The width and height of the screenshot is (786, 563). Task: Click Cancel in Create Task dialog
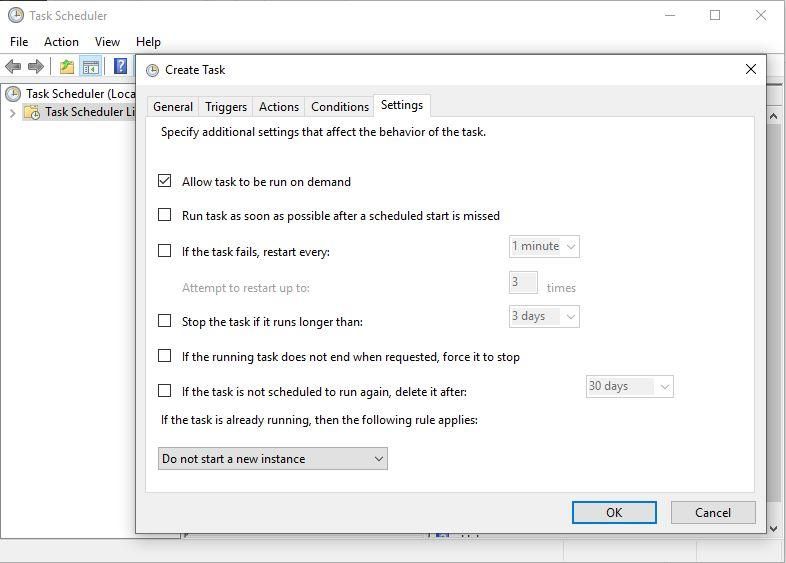(713, 512)
